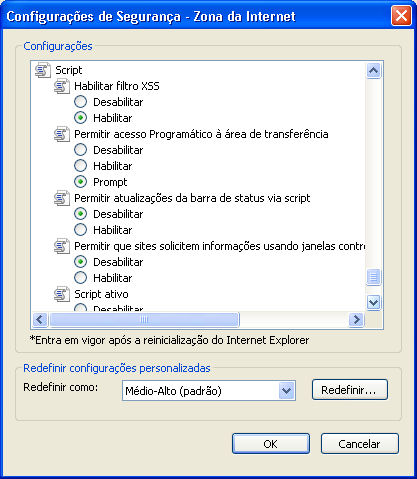Viewport: 417px width, 479px height.
Task: Click the vertical scrollbar down arrow
Action: (x=373, y=303)
